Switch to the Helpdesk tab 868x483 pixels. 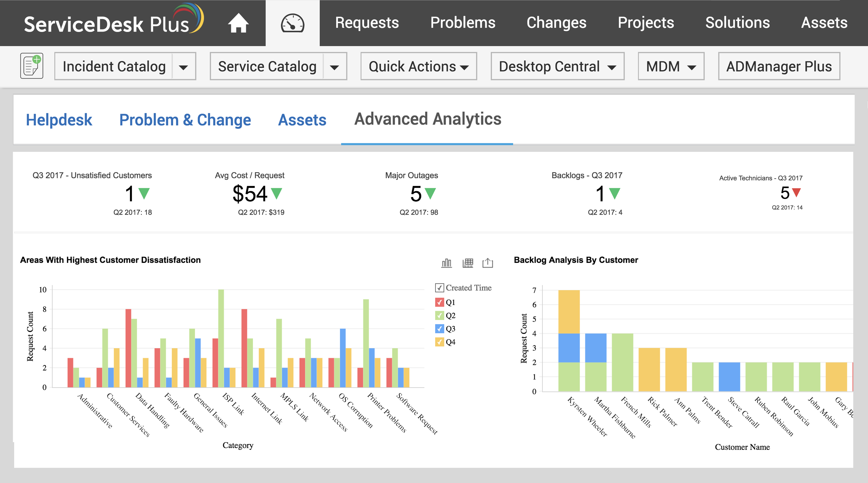[x=59, y=120]
